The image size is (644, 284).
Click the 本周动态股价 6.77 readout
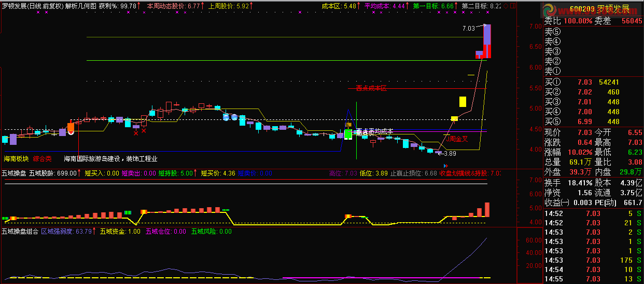pos(174,6)
